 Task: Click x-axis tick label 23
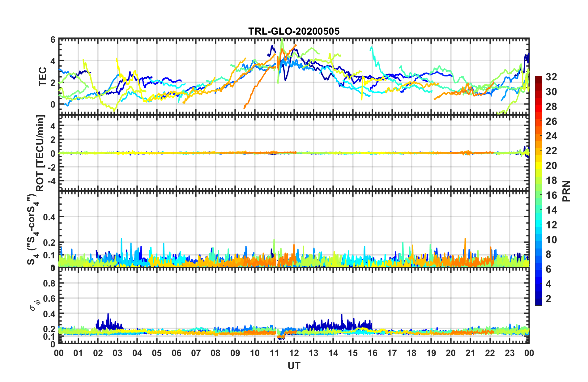tap(509, 353)
